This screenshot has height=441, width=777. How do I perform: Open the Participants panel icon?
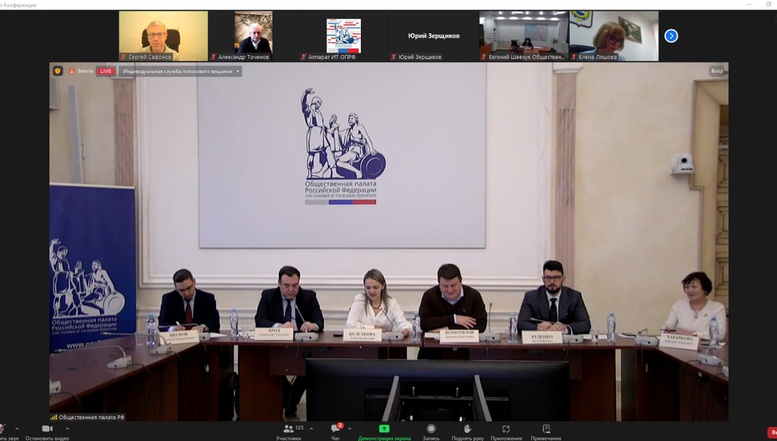(288, 429)
